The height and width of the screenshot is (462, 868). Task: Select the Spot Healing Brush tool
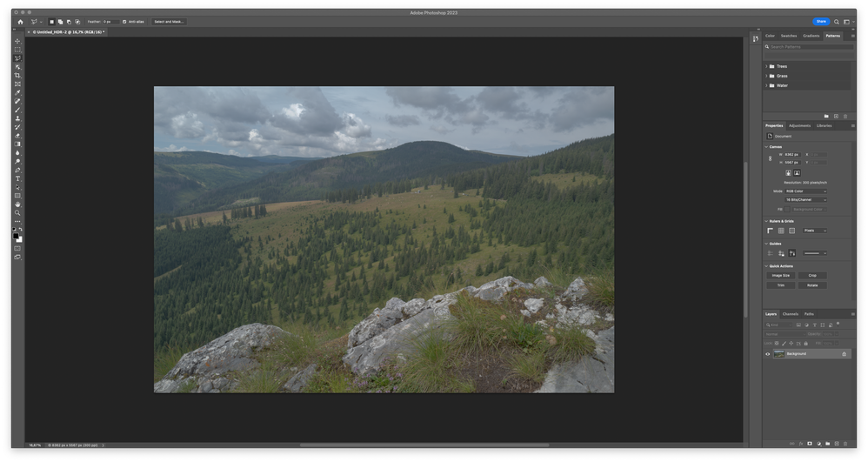[x=17, y=102]
